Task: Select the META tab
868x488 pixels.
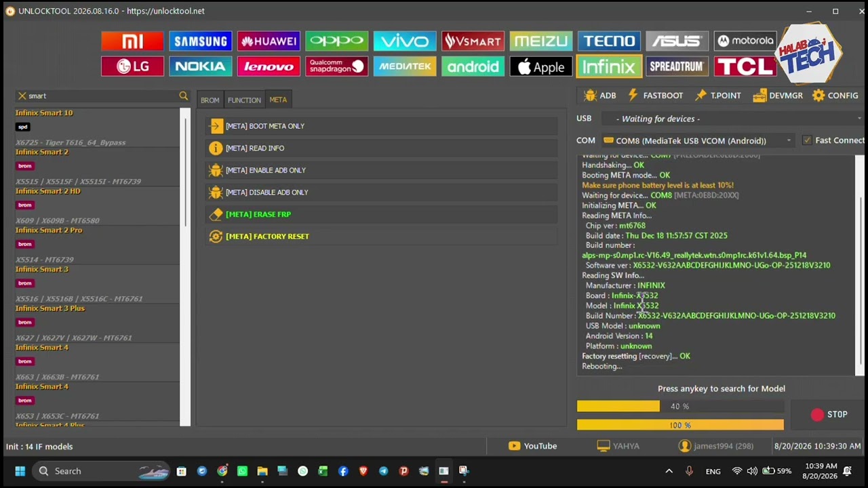Action: (x=278, y=100)
